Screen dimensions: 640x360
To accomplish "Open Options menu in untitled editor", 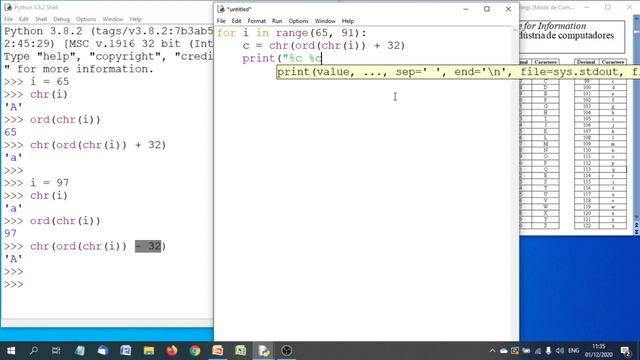I will [298, 21].
